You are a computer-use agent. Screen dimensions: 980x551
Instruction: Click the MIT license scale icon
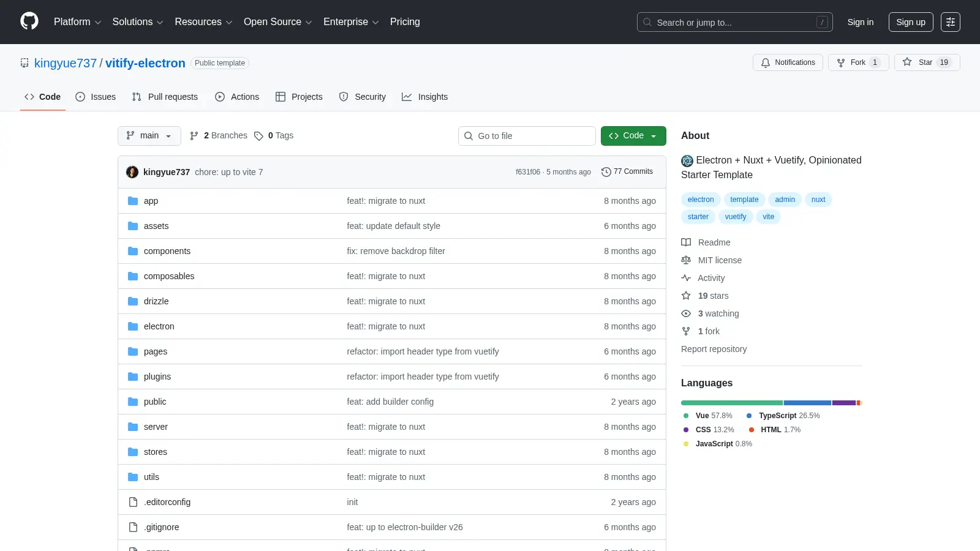click(x=686, y=260)
